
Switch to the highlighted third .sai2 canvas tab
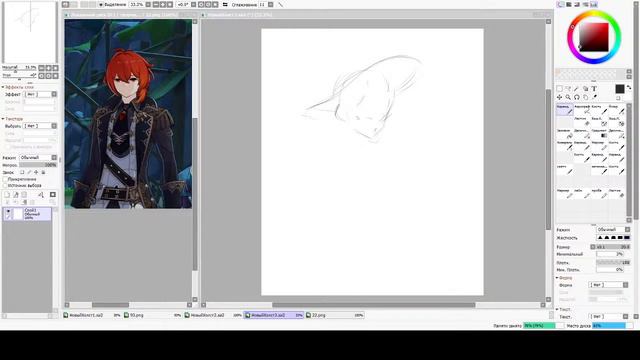(273, 315)
